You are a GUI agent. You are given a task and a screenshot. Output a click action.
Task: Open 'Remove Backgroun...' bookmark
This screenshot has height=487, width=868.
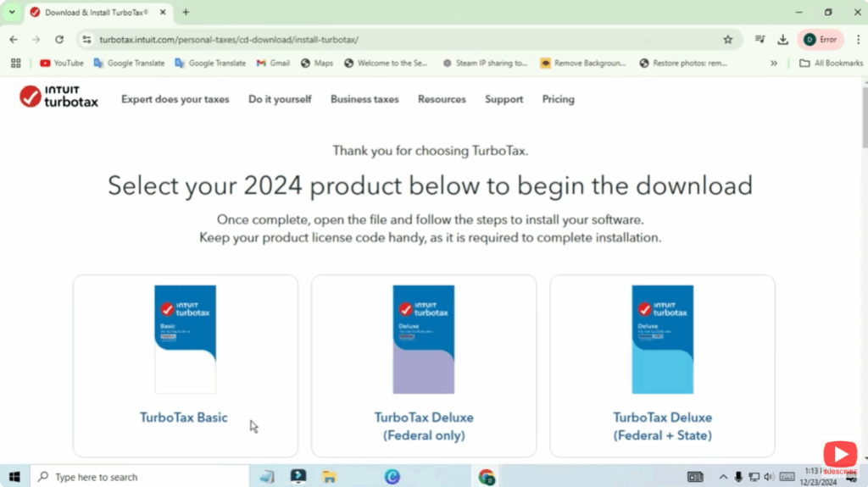pyautogui.click(x=583, y=63)
